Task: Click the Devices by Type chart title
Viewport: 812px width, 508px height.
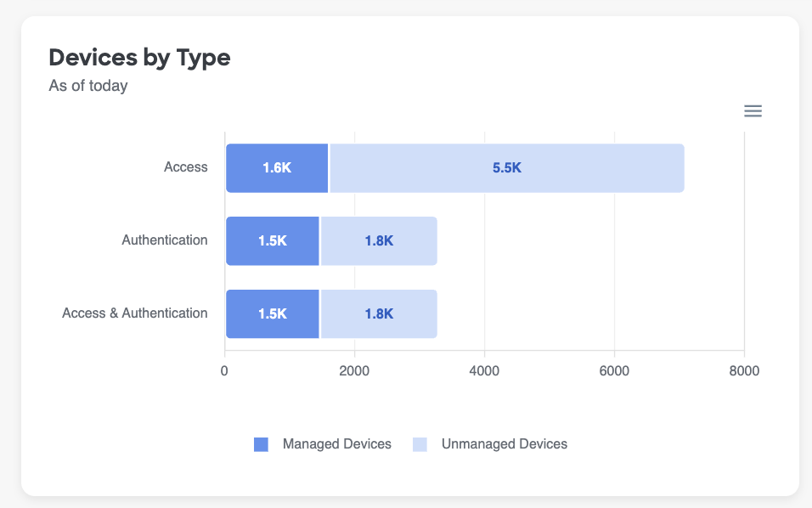Action: pos(139,58)
